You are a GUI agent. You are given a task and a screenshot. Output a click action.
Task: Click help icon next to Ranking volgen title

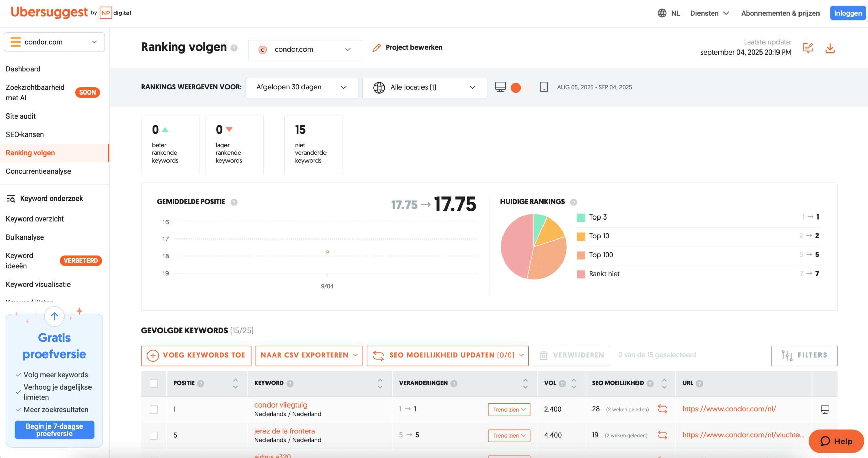click(234, 48)
